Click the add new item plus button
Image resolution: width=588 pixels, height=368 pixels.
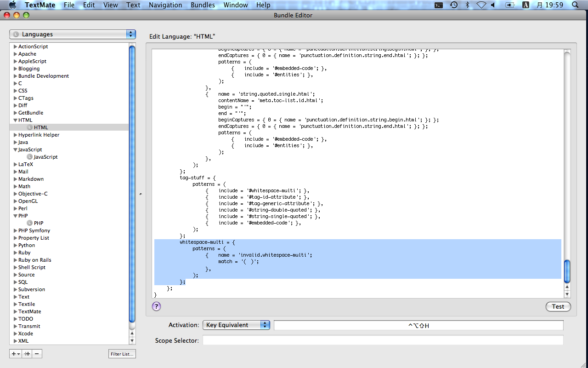pos(15,354)
